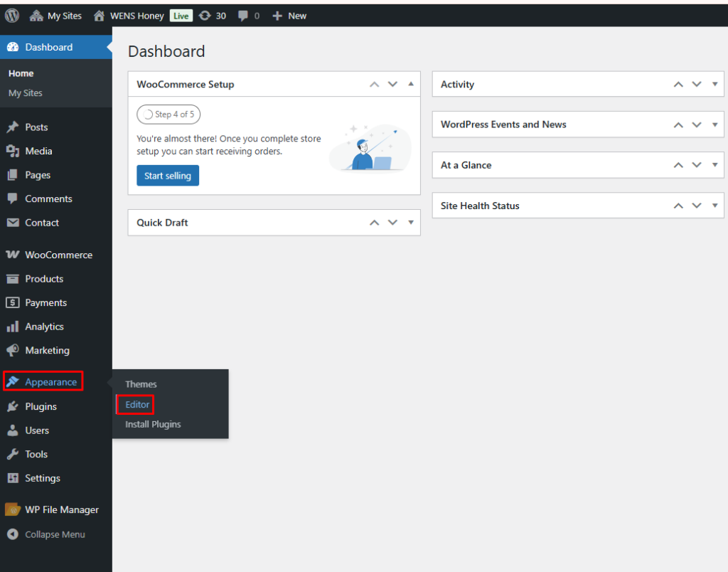Click the house icon beside WENS Honey
Screen dimensions: 728x572
[99, 16]
